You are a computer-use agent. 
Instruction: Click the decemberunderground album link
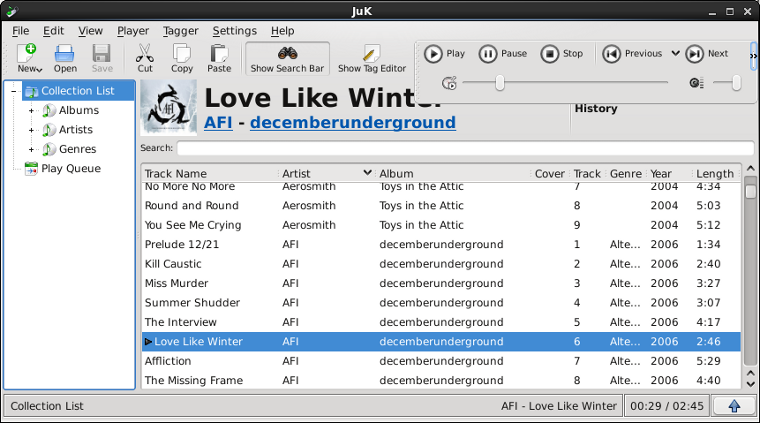tap(352, 123)
